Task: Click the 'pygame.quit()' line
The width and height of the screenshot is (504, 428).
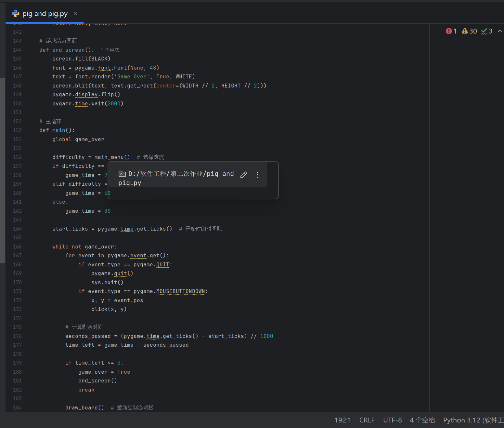Action: [x=112, y=273]
